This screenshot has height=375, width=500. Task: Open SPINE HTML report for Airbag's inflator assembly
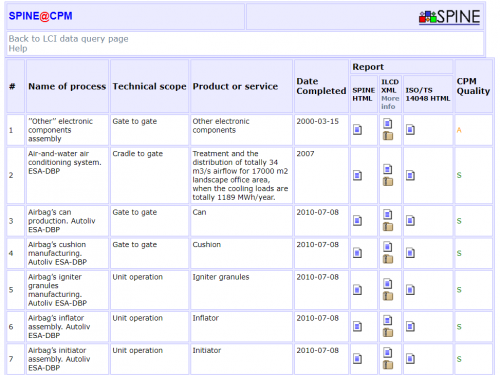tap(357, 326)
